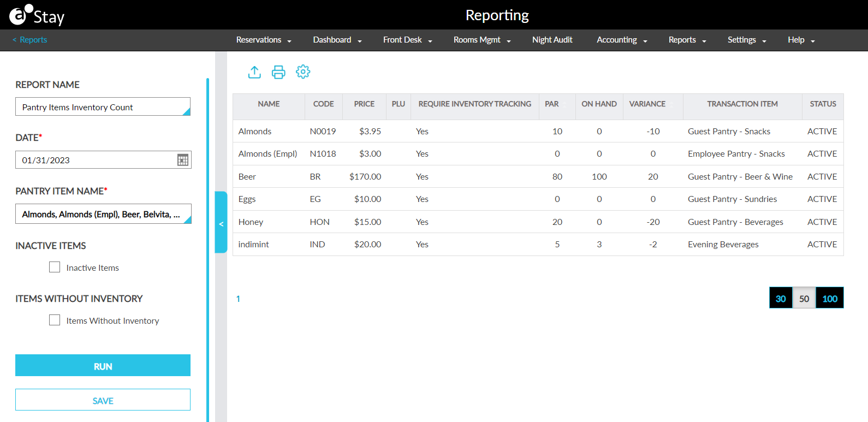Select the Beer item name

(x=247, y=176)
